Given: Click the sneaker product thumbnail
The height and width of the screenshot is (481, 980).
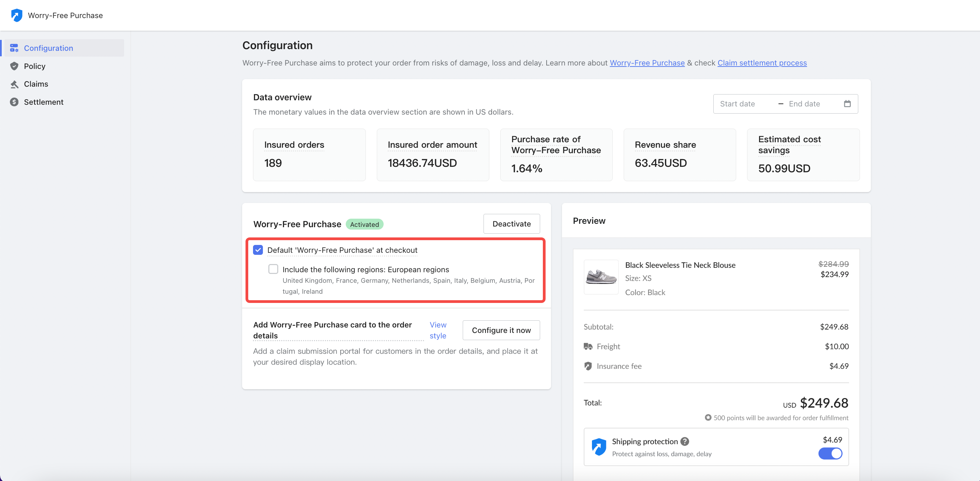Looking at the screenshot, I should [601, 277].
